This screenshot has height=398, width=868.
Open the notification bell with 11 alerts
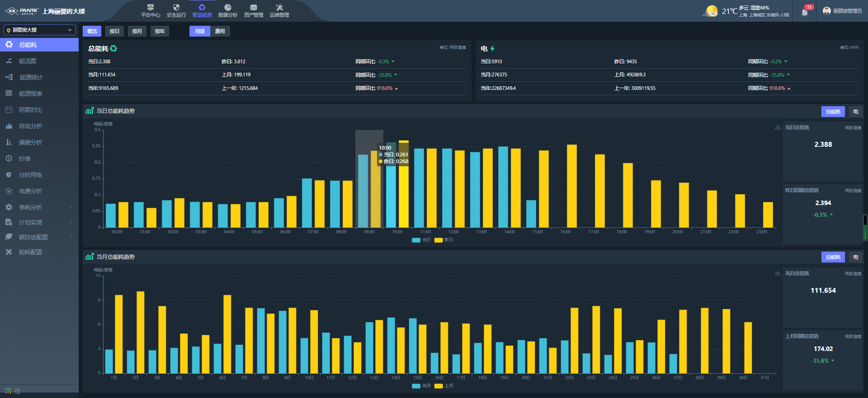click(805, 12)
